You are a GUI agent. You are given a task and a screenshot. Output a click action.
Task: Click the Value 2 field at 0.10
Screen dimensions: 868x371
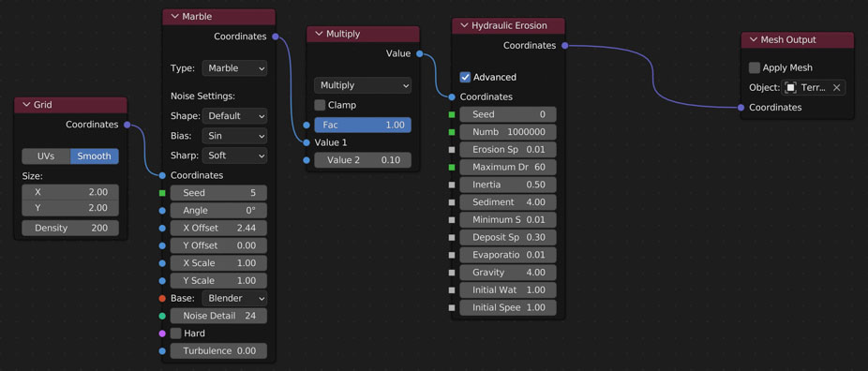point(363,160)
